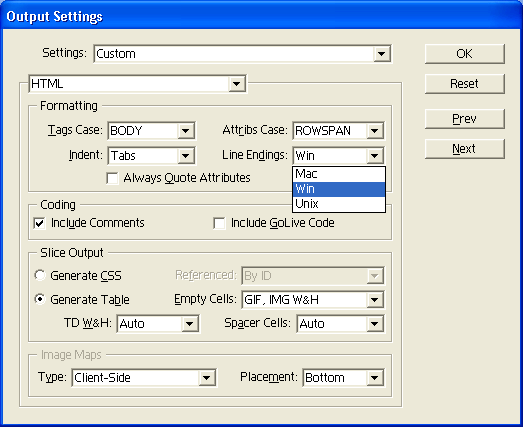523x427 pixels.
Task: Expand the Tags Case dropdown
Action: (152, 131)
